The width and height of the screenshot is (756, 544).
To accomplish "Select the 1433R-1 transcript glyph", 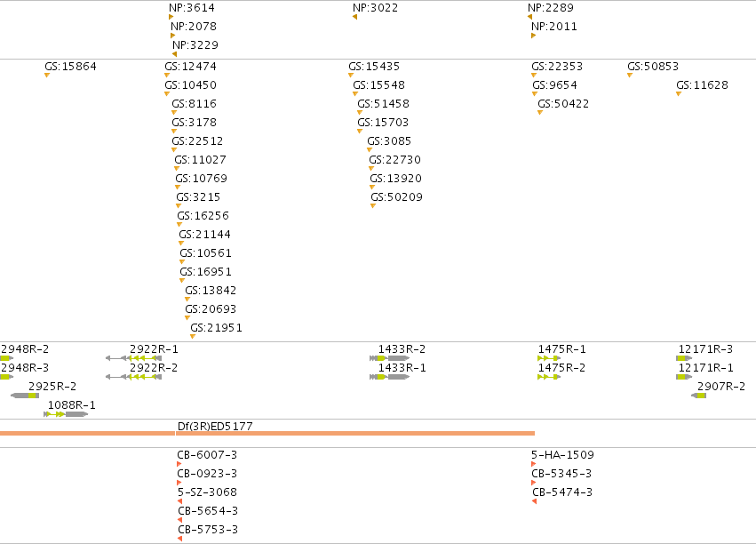I will (x=390, y=377).
